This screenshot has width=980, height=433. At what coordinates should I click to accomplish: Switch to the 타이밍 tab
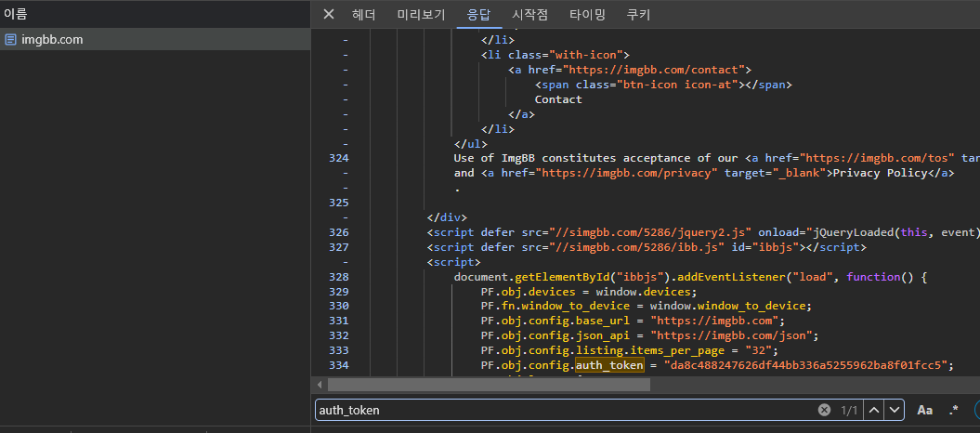click(x=587, y=14)
